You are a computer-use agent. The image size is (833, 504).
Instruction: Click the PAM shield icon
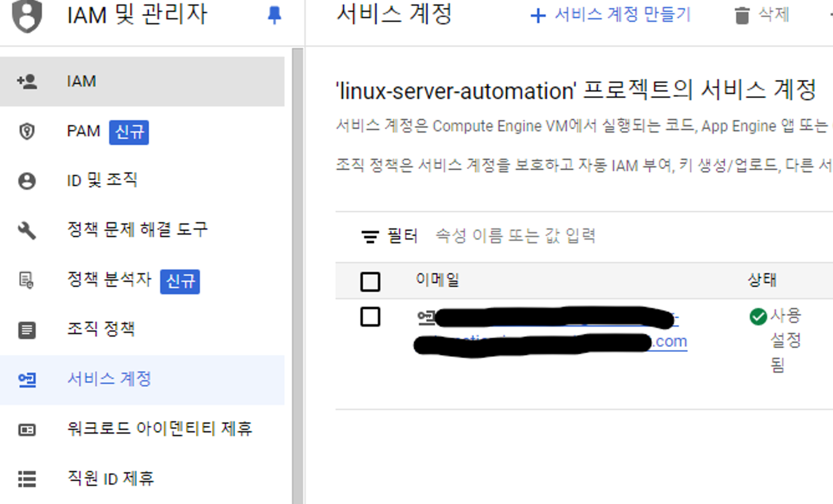click(x=27, y=132)
